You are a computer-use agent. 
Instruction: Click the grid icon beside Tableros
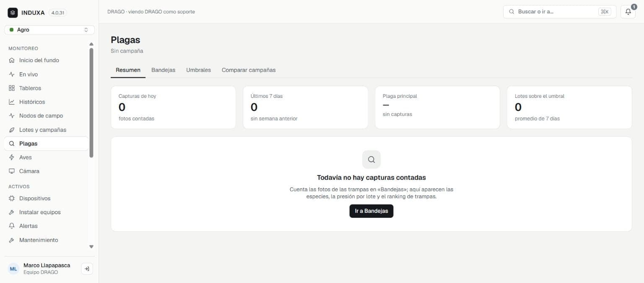(12, 88)
